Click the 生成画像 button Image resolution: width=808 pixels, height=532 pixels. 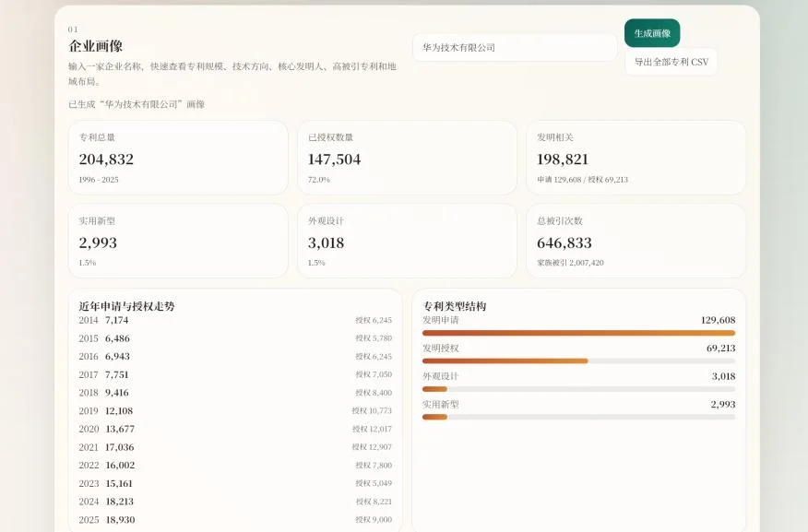tap(652, 33)
